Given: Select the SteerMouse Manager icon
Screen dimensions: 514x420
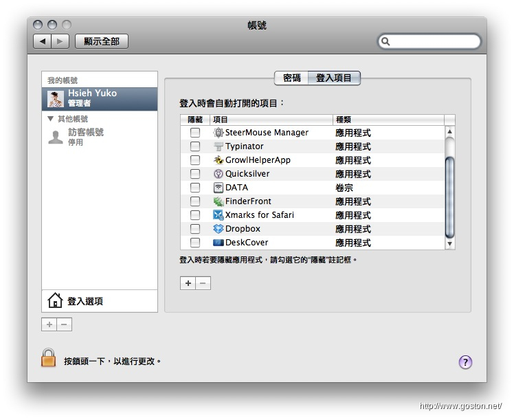Looking at the screenshot, I should coord(219,133).
